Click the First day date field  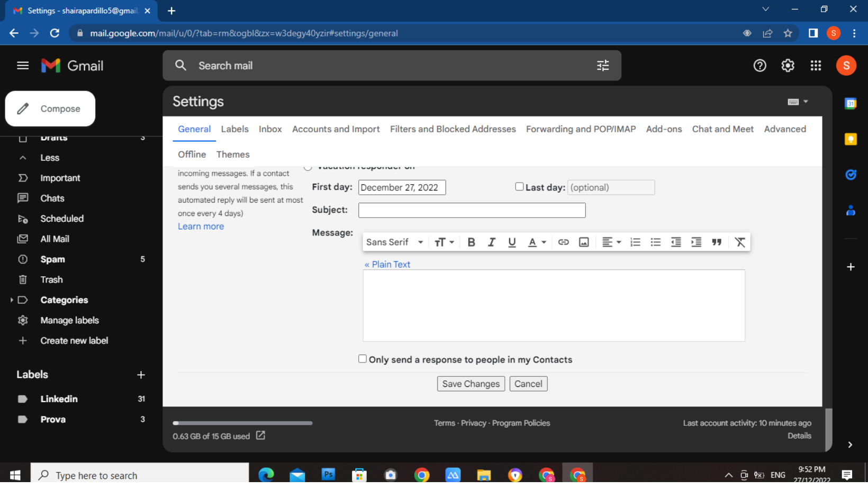tap(402, 187)
